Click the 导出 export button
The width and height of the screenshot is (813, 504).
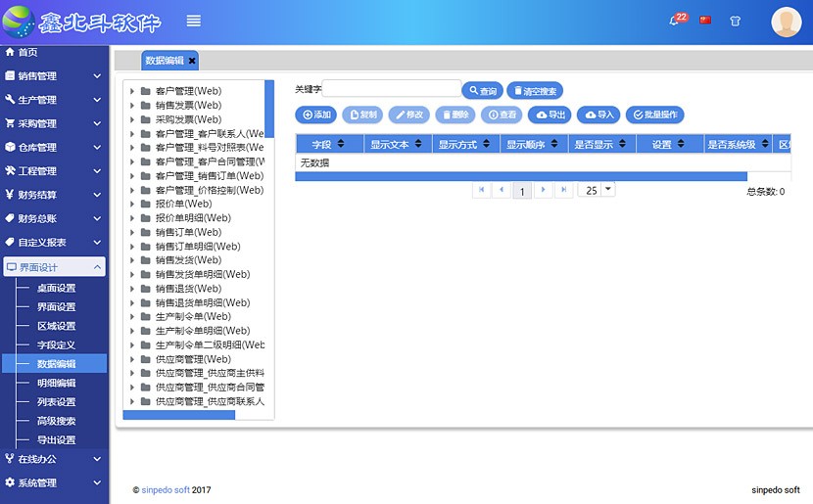click(549, 115)
